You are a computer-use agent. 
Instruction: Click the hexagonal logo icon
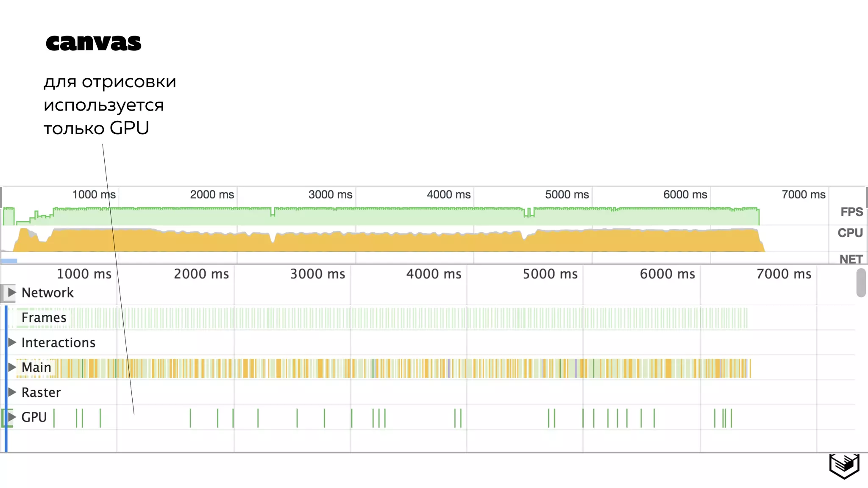(844, 466)
